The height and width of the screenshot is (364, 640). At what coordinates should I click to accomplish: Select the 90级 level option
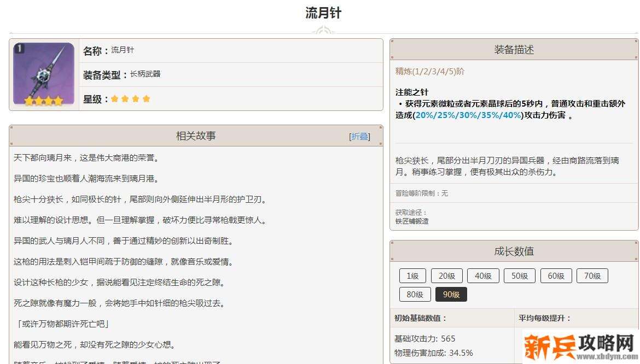click(x=451, y=294)
